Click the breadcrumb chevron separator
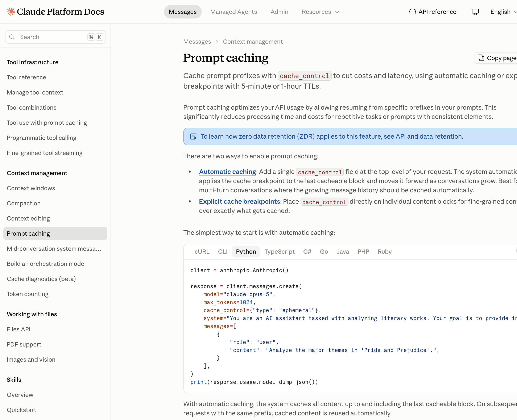Screen dimensions: 517x420 point(217,42)
